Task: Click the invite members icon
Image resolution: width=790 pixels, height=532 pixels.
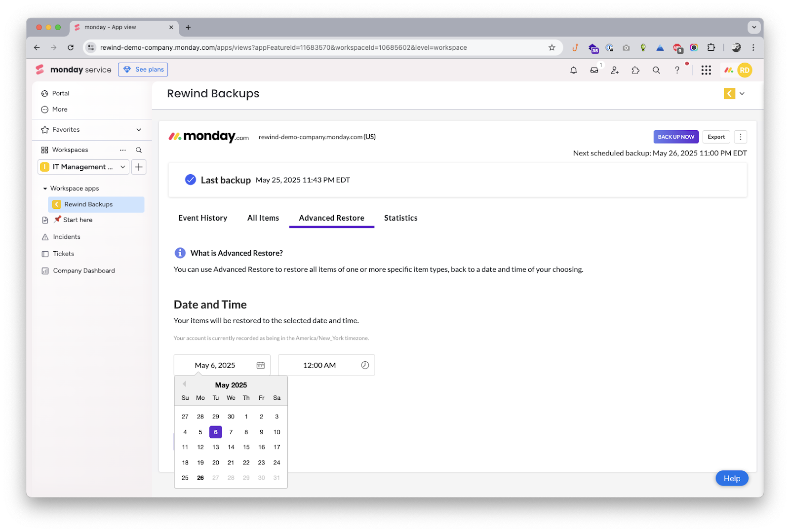Action: click(x=615, y=70)
